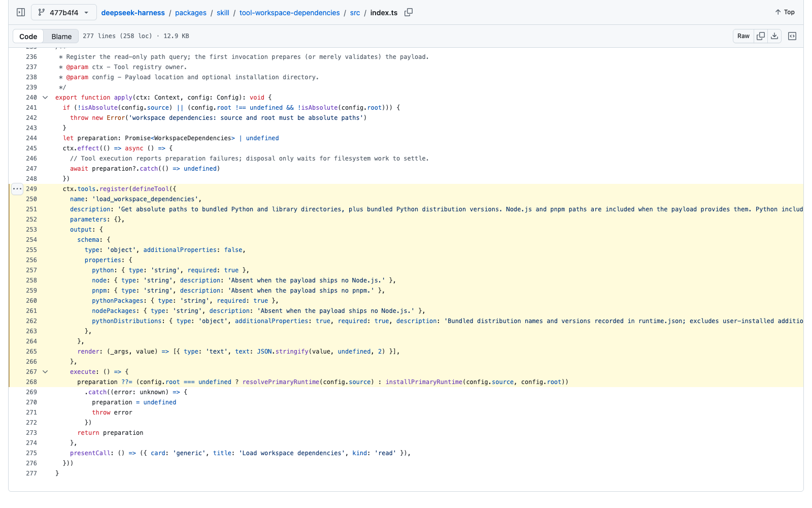Open the packages folder breadcrumb

point(191,13)
